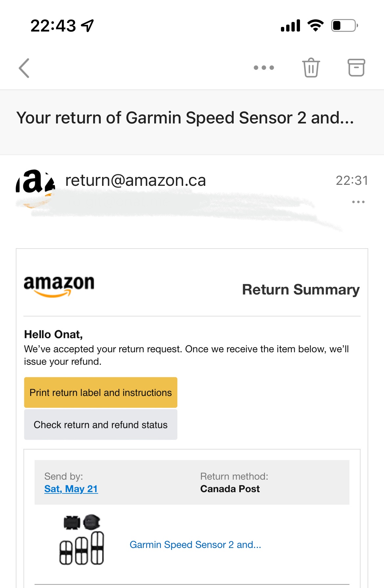Screen dimensions: 384x588
Task: Click Check return and refund status
Action: click(x=101, y=425)
